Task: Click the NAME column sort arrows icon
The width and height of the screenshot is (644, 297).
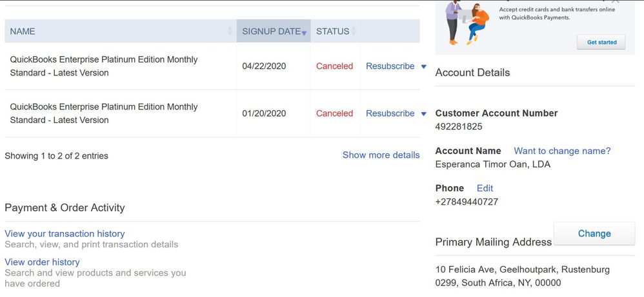Action: (x=230, y=31)
